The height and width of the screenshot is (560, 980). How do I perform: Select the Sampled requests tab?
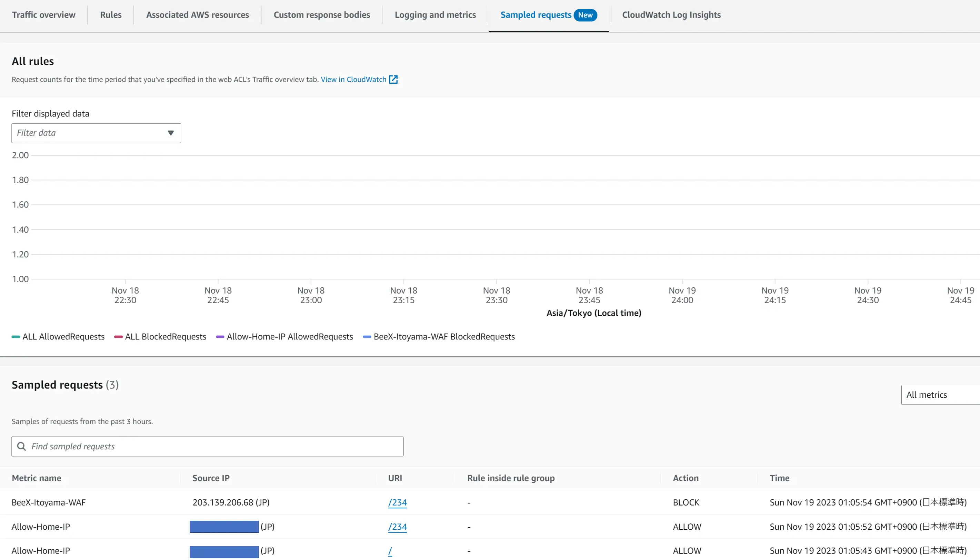[536, 15]
